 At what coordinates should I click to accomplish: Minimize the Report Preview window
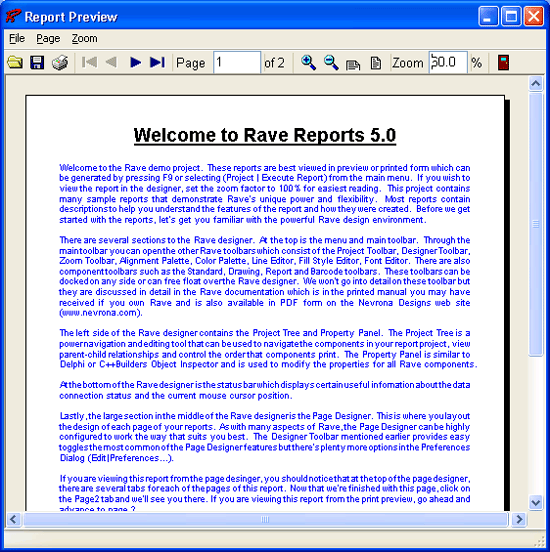click(488, 16)
